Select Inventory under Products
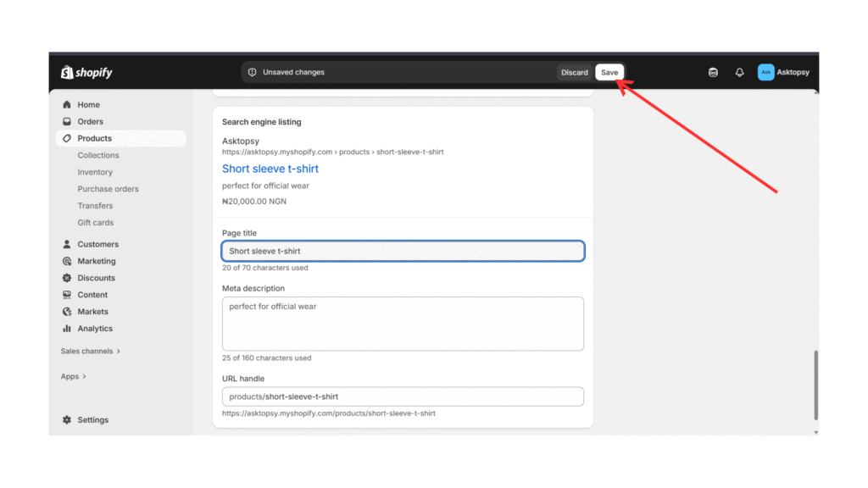Screen dimensions: 868x488 pos(95,172)
